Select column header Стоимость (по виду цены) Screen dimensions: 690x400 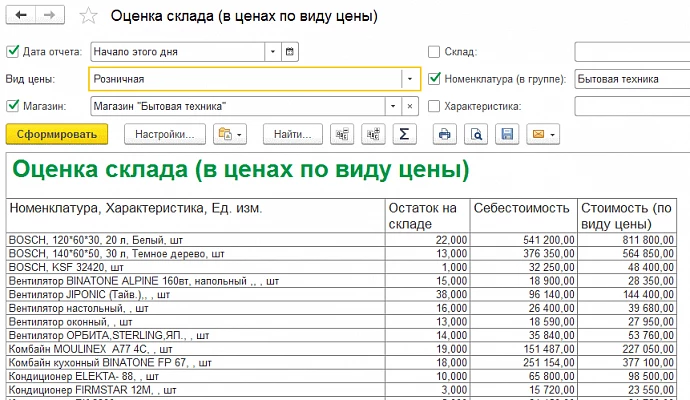(627, 216)
